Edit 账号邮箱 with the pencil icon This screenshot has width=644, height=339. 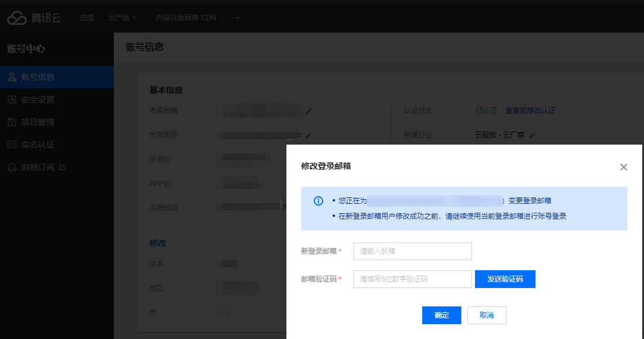point(308,111)
